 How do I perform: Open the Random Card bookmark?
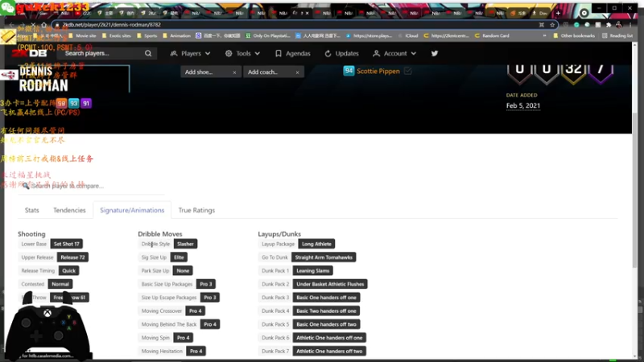tap(492, 35)
